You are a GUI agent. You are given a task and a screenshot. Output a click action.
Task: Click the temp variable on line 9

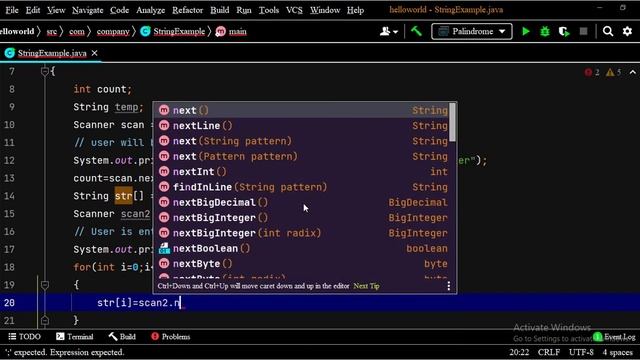(127, 107)
